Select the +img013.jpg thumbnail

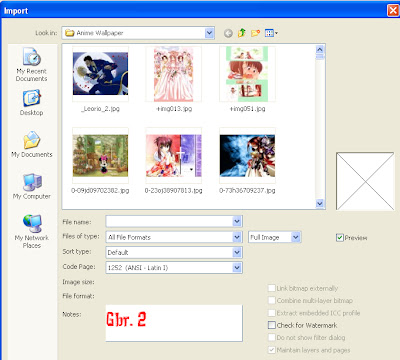174,74
